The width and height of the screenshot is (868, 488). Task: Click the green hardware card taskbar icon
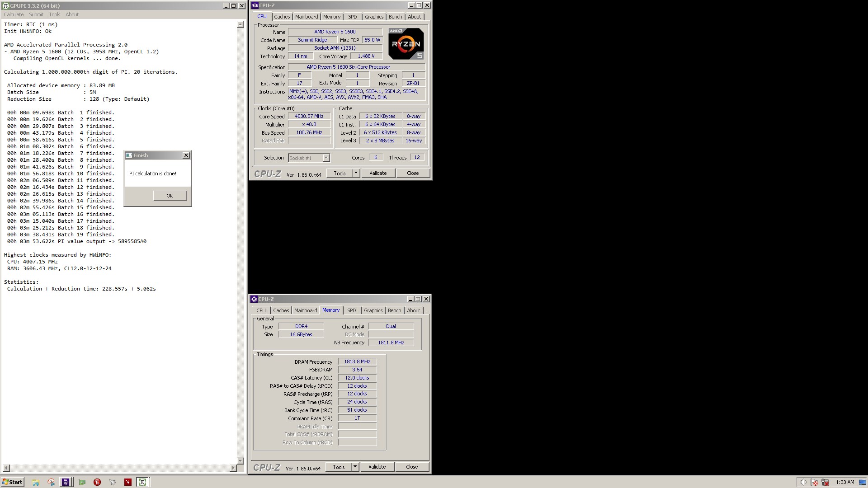click(82, 482)
